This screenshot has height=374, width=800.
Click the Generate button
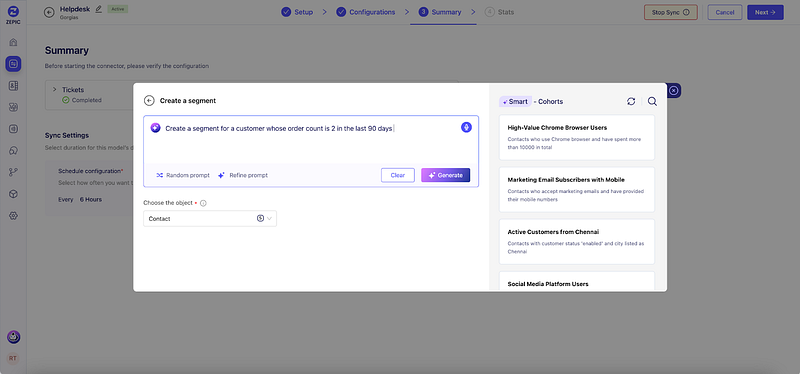click(x=445, y=175)
